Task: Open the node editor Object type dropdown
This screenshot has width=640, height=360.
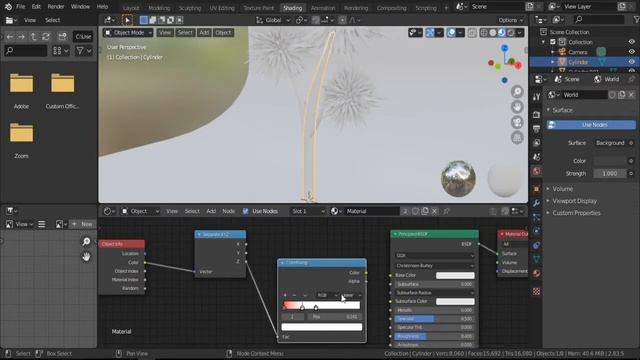Action: click(140, 211)
